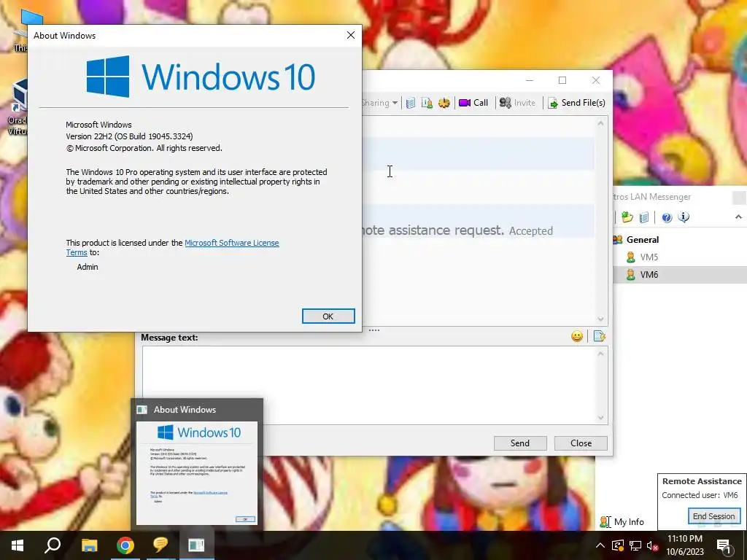Open the Sharing dropdown in the chat toolbar
The image size is (747, 560).
pyautogui.click(x=380, y=103)
